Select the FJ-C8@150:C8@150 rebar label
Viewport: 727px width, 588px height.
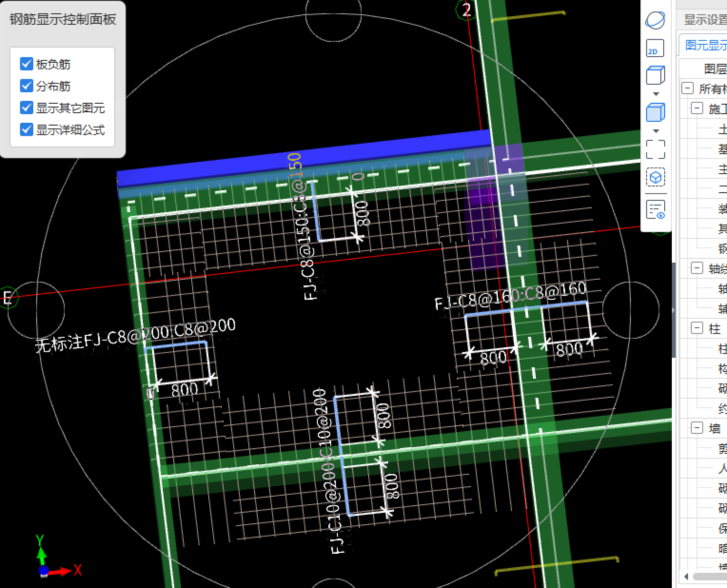302,226
